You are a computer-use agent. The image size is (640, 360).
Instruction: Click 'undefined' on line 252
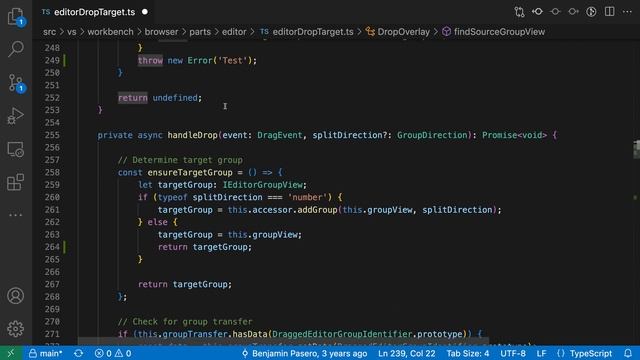coord(175,98)
